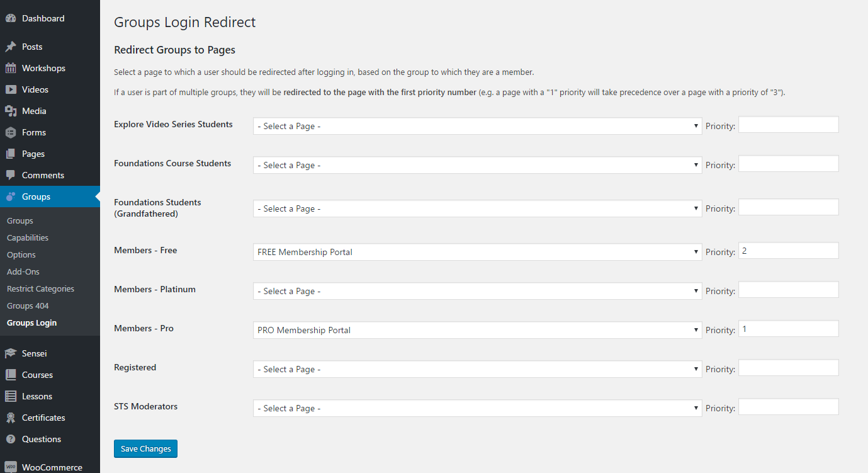Save Changes to group redirects

point(145,449)
